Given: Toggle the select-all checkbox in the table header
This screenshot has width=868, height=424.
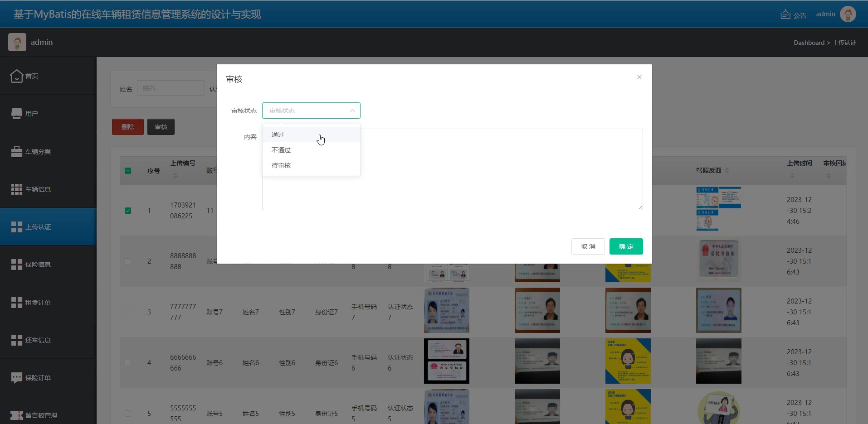Looking at the screenshot, I should pos(128,171).
